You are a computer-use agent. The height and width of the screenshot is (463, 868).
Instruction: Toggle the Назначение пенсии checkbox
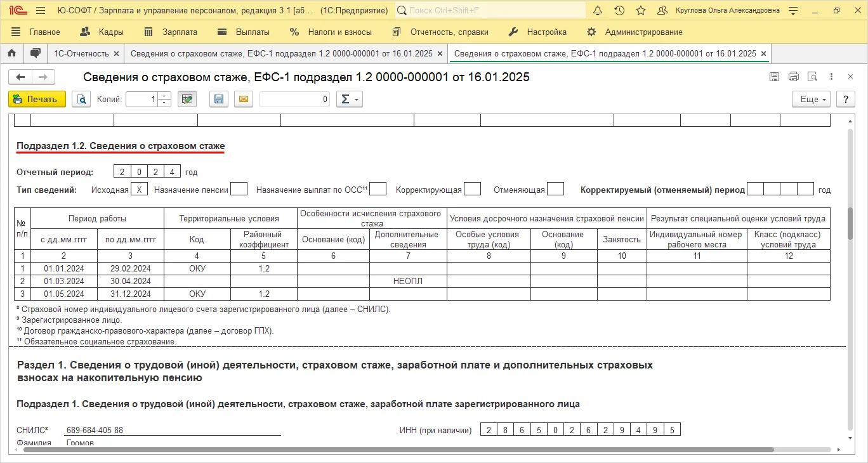[x=239, y=189]
